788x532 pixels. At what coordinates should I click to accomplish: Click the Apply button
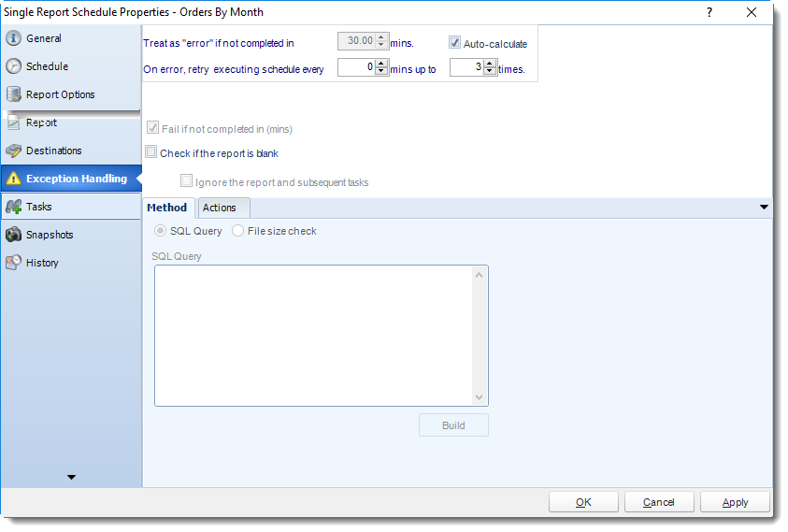(x=735, y=502)
